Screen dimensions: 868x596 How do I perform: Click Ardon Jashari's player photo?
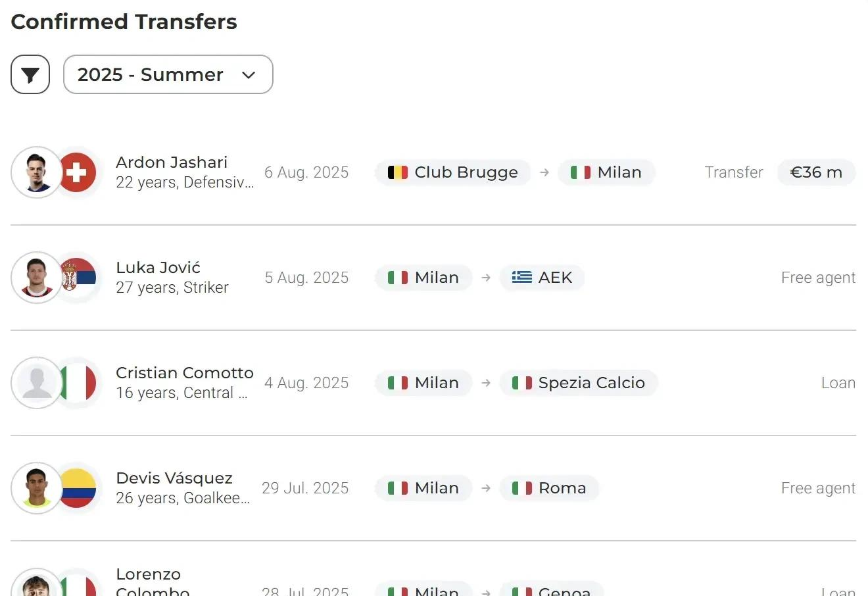[37, 172]
